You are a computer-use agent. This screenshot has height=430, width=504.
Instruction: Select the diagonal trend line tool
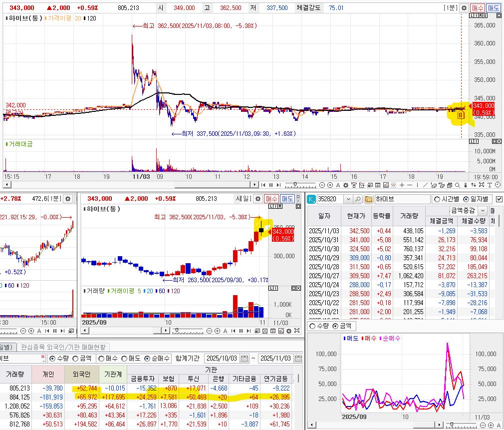click(x=425, y=185)
